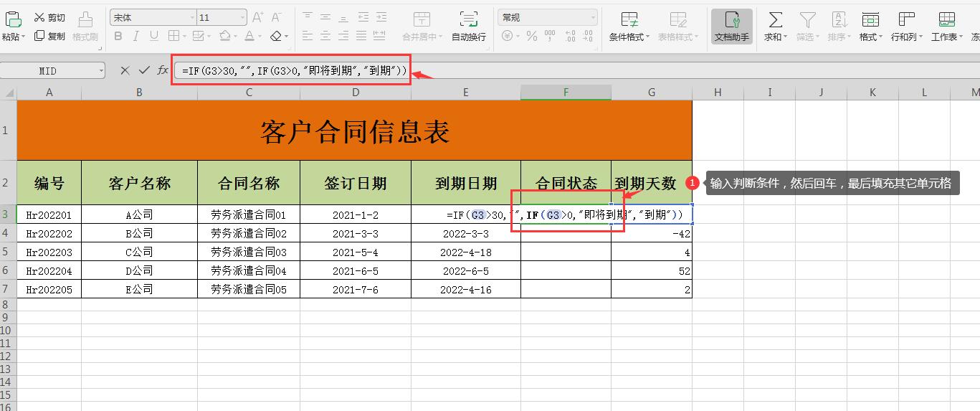The image size is (980, 411).
Task: Click the fx insert function button
Action: click(x=163, y=70)
